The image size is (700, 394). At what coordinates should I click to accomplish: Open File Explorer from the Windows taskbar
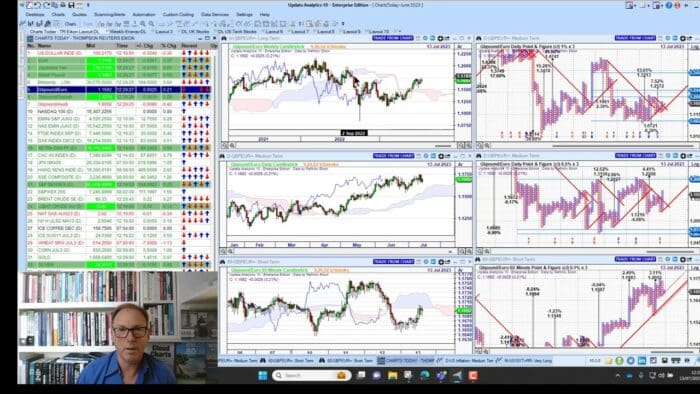click(392, 375)
